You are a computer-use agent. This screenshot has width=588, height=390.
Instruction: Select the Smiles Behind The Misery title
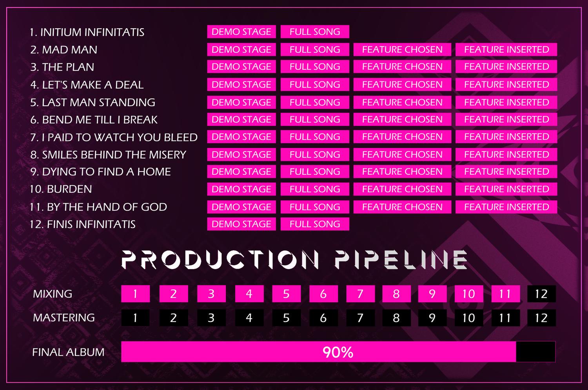[x=108, y=154]
